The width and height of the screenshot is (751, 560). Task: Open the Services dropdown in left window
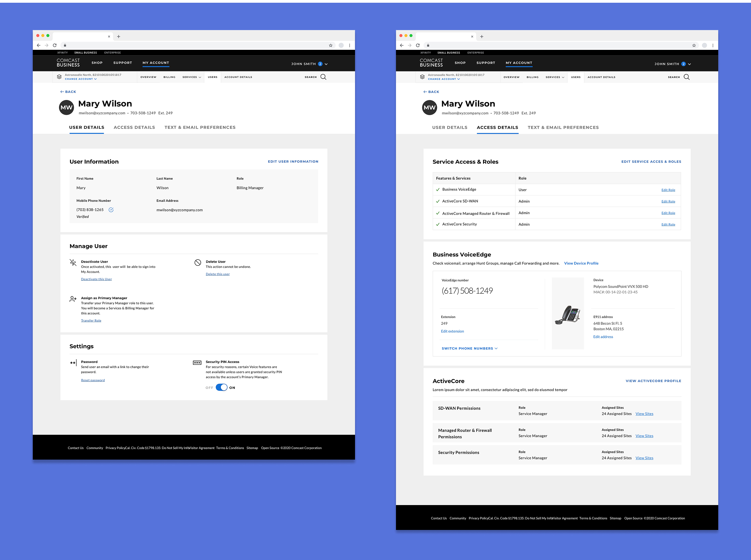click(192, 77)
